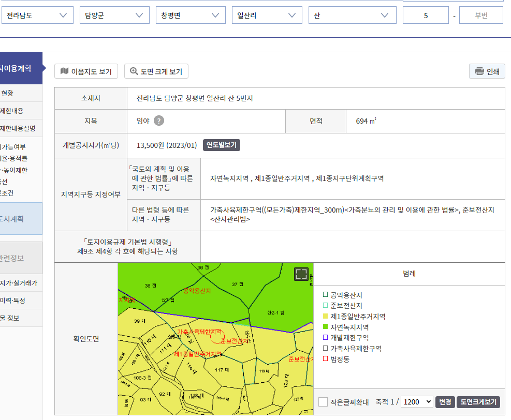
Task: Click the map icon in 이음지도 보기
Action: pyautogui.click(x=64, y=71)
